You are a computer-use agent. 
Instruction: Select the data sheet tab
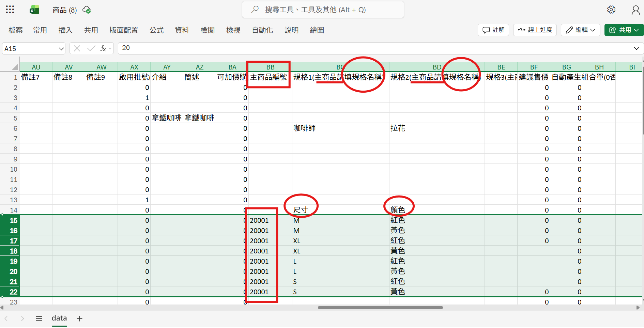pos(59,318)
